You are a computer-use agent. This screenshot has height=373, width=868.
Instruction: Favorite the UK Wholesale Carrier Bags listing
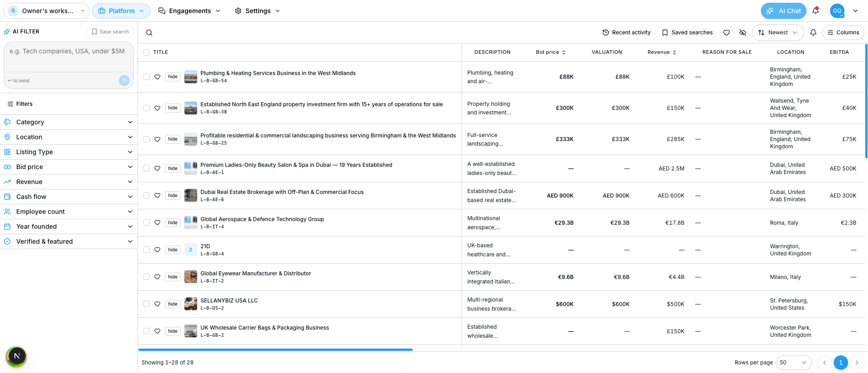coord(157,331)
